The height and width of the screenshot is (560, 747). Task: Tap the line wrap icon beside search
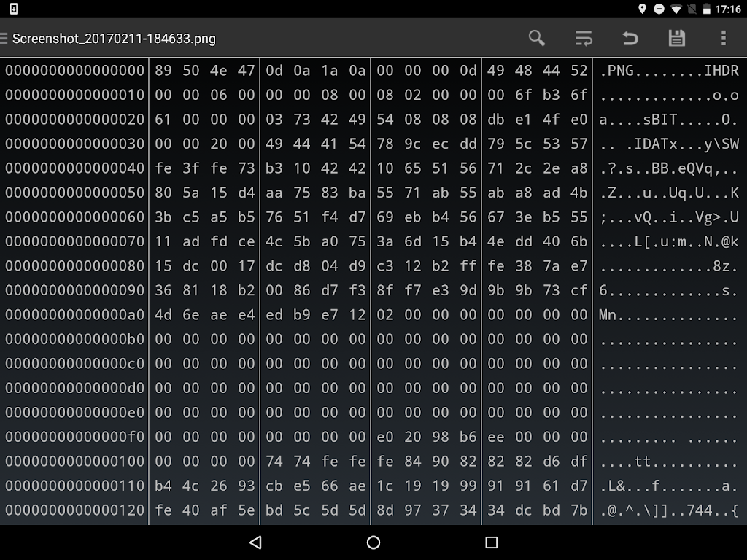point(584,39)
